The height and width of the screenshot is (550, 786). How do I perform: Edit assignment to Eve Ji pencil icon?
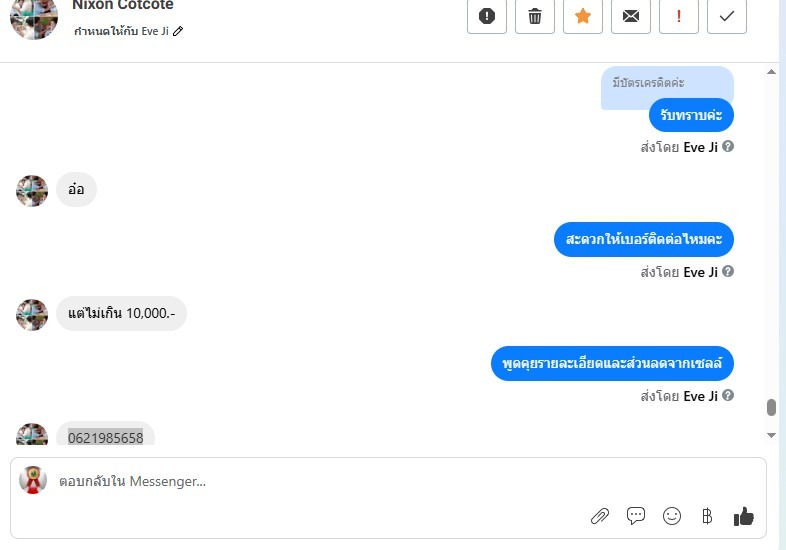tap(178, 31)
